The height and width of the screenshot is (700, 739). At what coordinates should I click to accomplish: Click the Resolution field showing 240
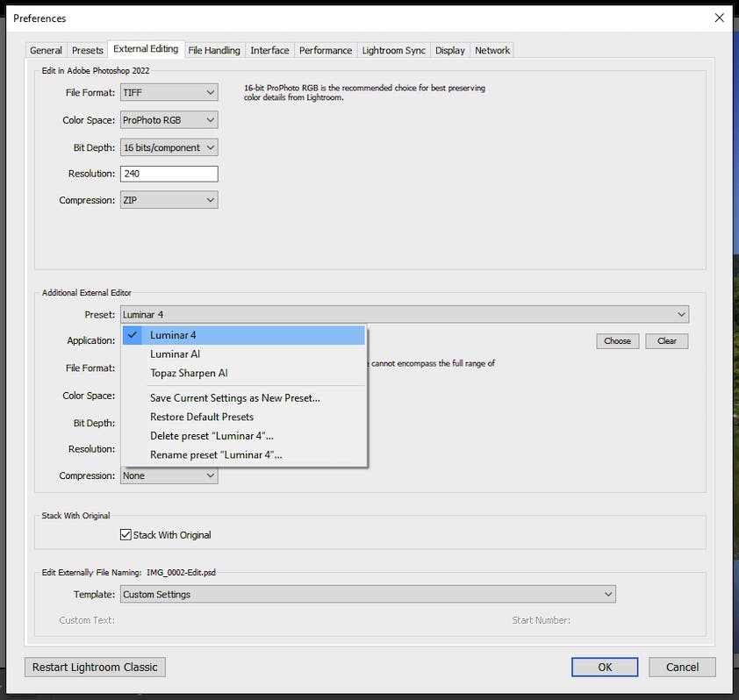point(169,174)
